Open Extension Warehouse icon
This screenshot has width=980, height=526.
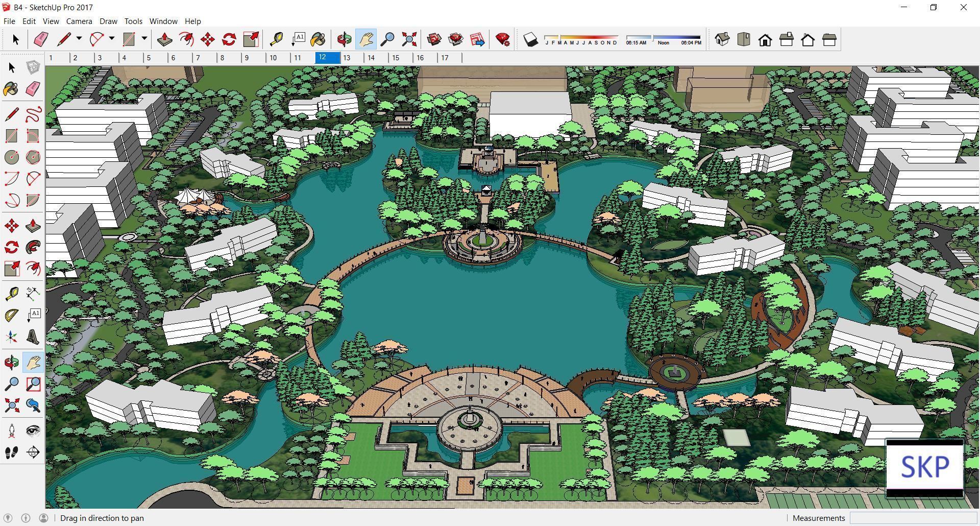pos(455,39)
